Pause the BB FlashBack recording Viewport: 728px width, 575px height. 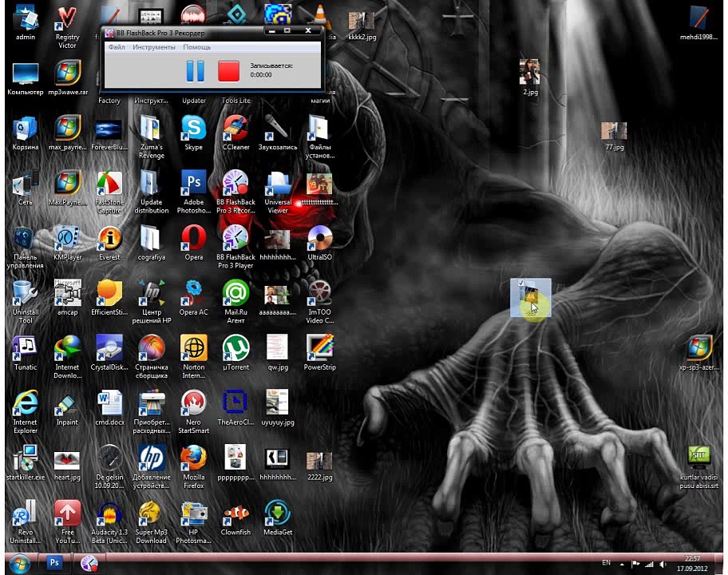point(195,71)
